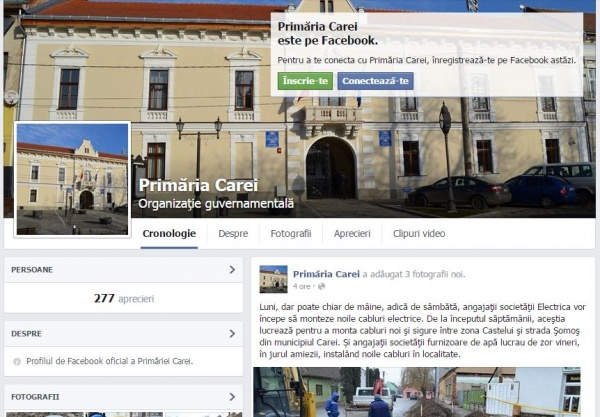Click the 4 ore timestamp link
Screen dimensions: 600x417
tap(302, 286)
